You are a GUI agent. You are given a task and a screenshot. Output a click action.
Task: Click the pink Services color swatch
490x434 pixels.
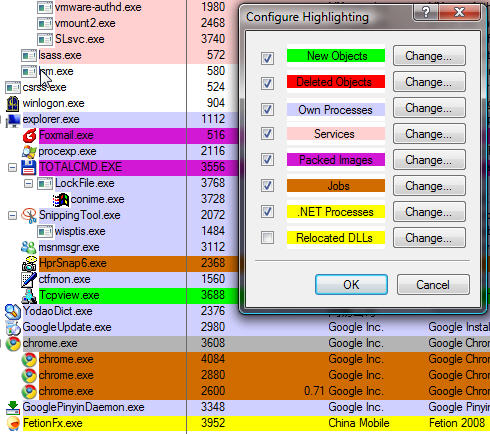point(336,134)
